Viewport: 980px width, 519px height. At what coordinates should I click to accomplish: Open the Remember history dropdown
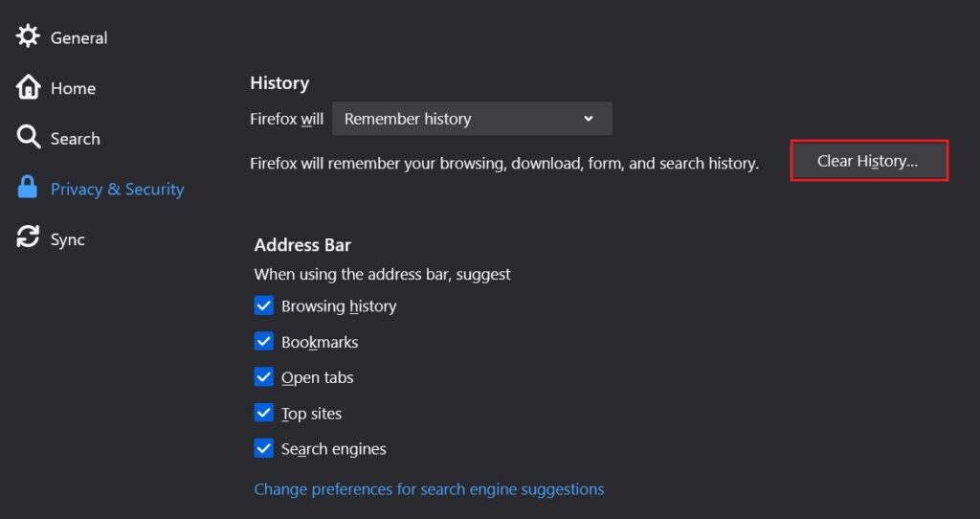pos(471,119)
